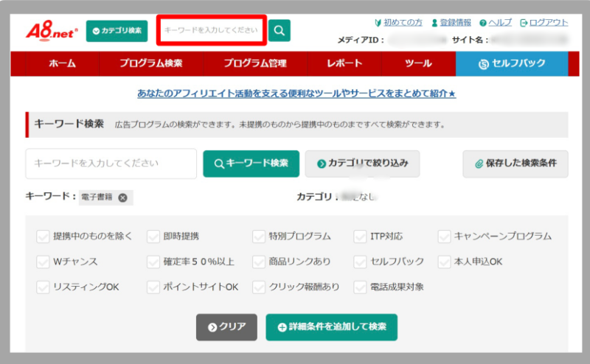
Task: Switch to the レポート tab
Action: tap(344, 64)
